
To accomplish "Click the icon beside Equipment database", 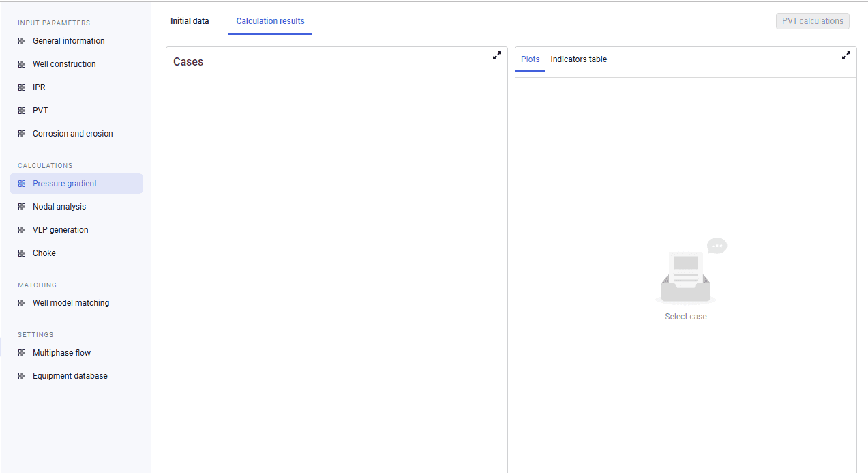I will coord(22,376).
